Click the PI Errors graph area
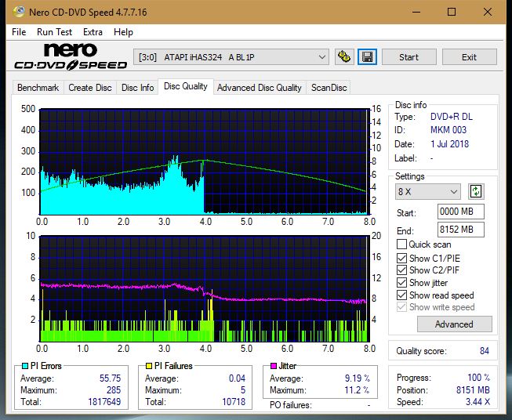Viewport: 512px width, 420px height. 205,161
